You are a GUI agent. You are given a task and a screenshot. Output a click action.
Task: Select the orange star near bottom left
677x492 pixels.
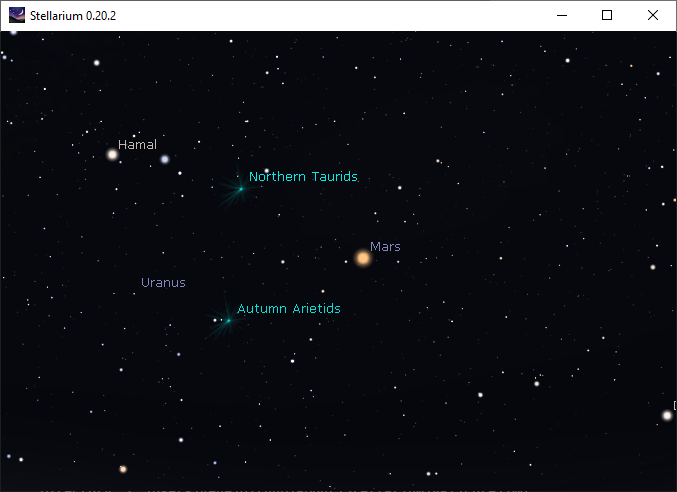(x=123, y=468)
